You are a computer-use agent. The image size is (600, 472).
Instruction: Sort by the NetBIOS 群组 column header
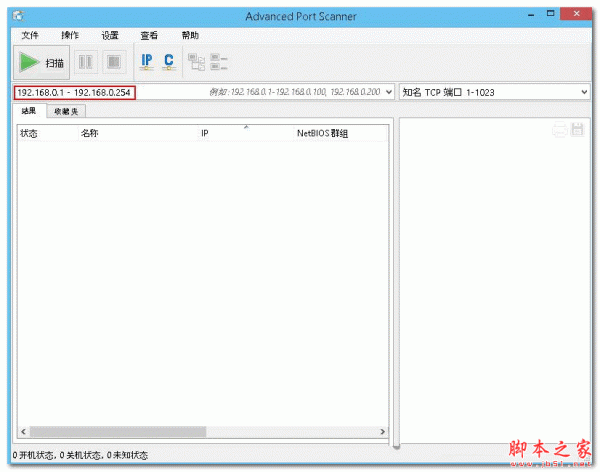341,133
